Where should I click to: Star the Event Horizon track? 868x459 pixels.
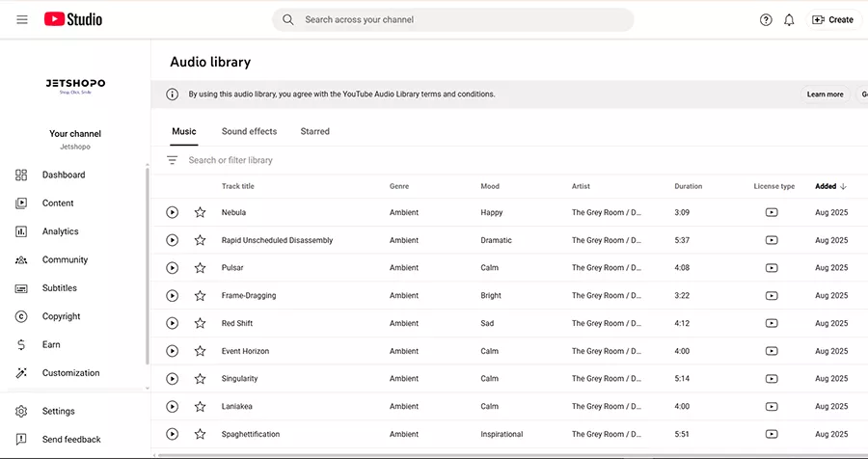[x=200, y=351]
